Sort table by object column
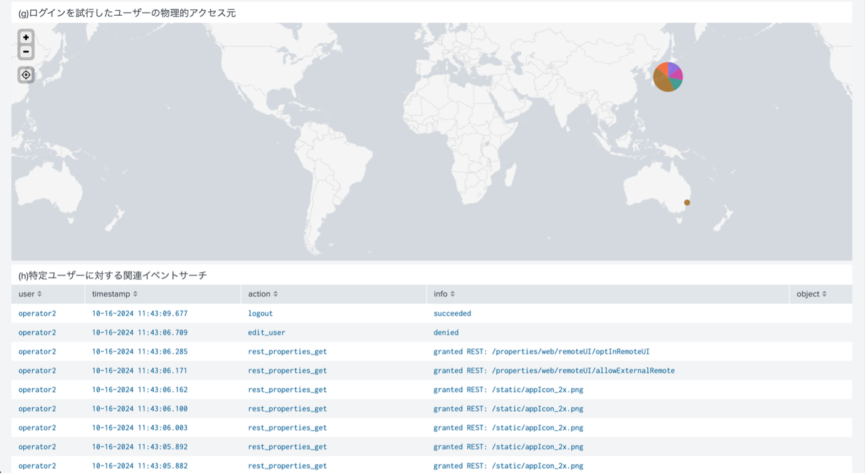Viewport: 868px width, 475px height. (x=812, y=294)
